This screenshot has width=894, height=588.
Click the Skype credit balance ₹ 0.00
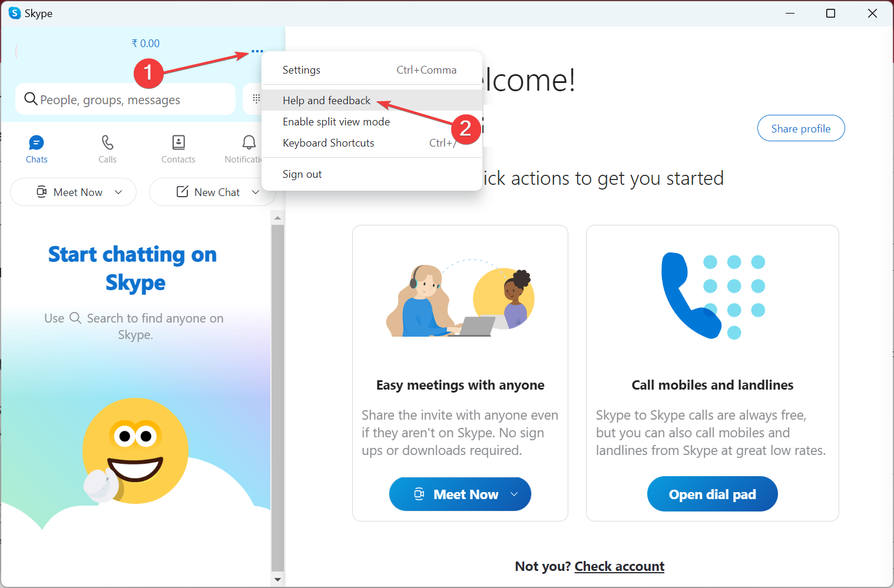click(x=145, y=44)
